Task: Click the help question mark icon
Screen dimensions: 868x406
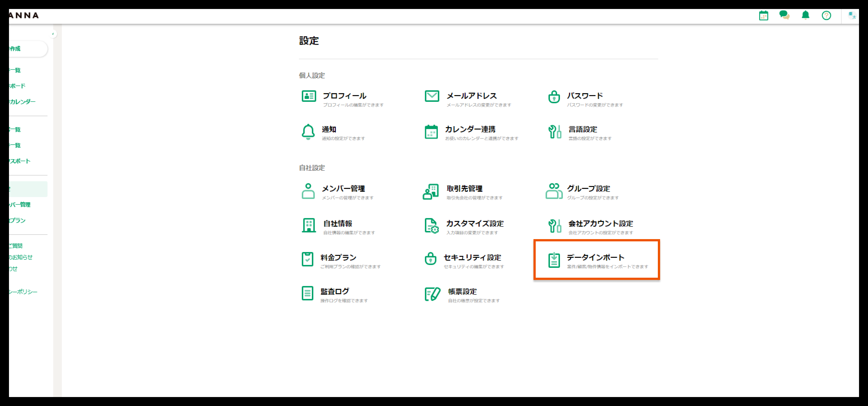Action: [x=826, y=15]
